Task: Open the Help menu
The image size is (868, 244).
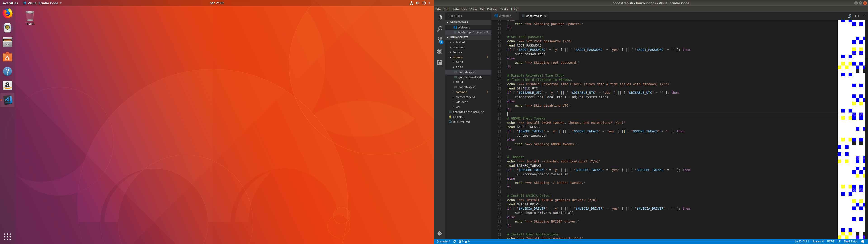Action: 514,9
